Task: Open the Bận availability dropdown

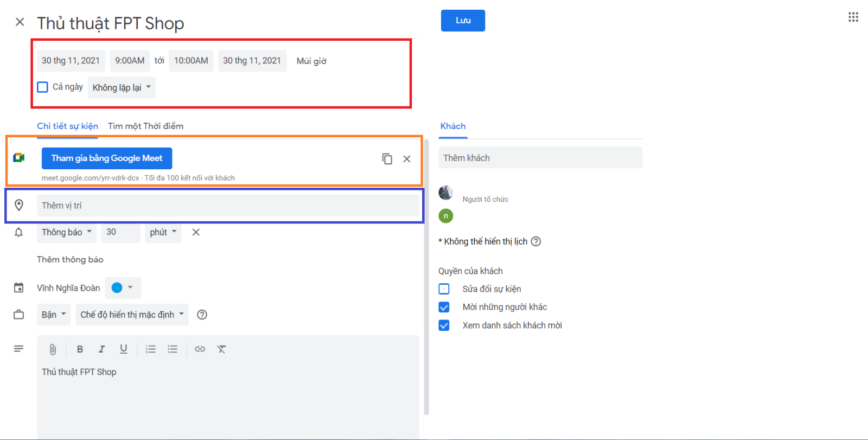Action: coord(54,315)
